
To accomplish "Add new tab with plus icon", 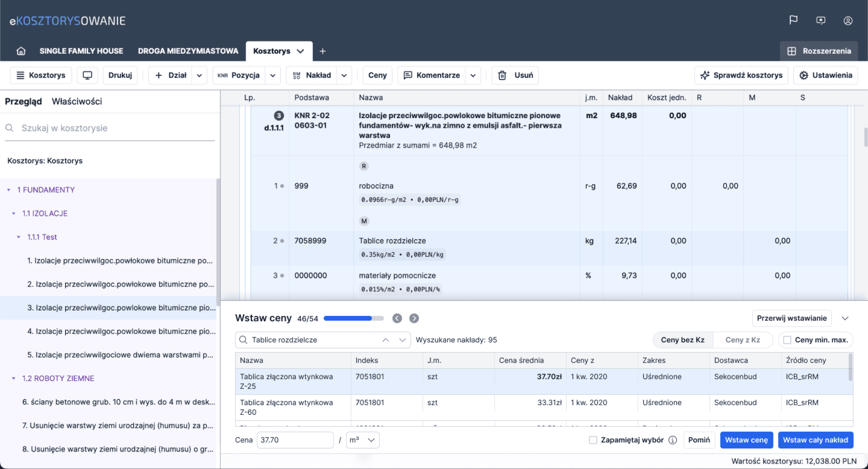I will [x=323, y=51].
